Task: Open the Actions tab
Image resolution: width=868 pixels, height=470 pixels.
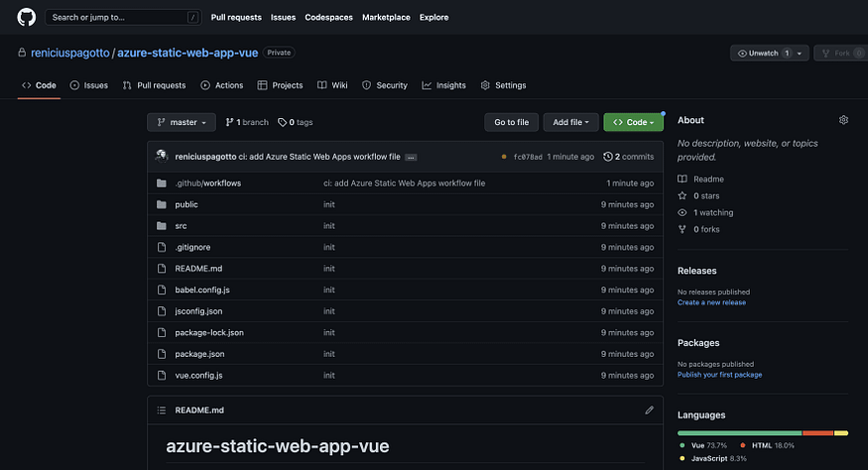Action: coord(222,85)
